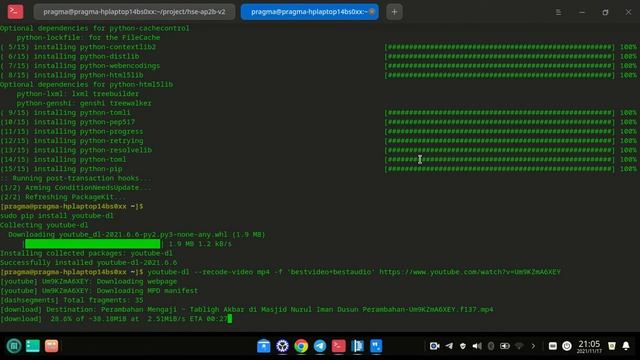Click the screen recorder tray icon
The height and width of the screenshot is (360, 640).
[x=434, y=346]
